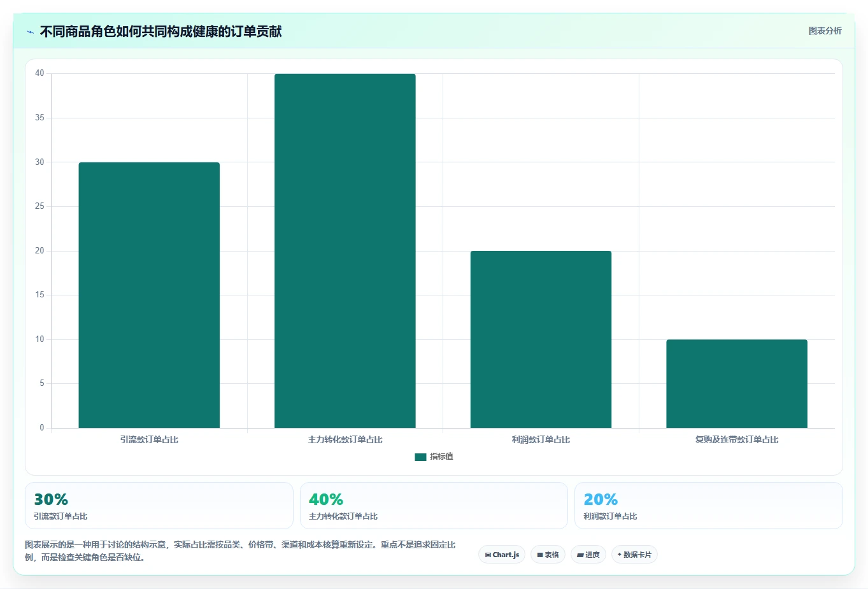Click the 进度 tag pill
Viewport: 868px width, 589px height.
(588, 555)
